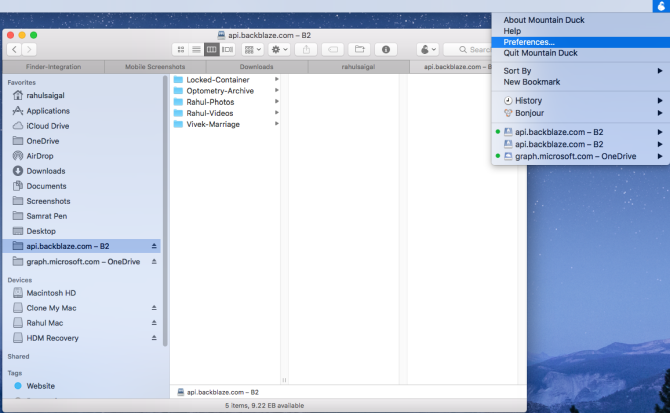Screen dimensions: 670x413
Task: Open the Downloads tab
Action: [x=256, y=67]
